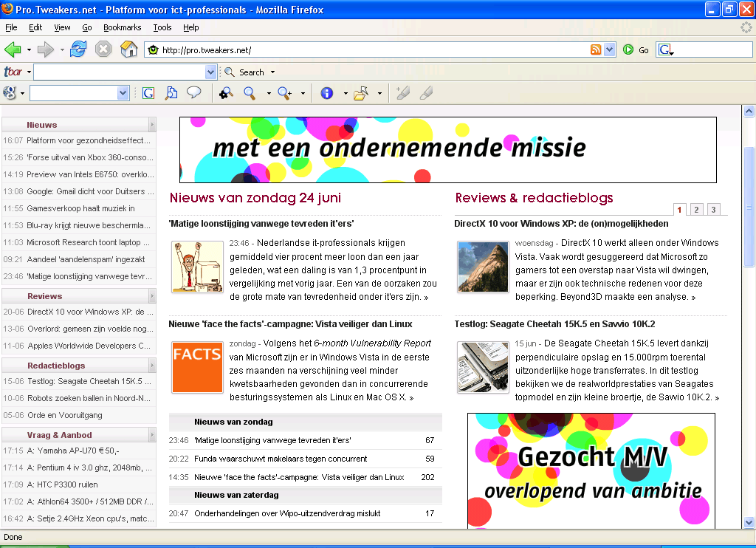Click the tbar toolbar logo
The image size is (756, 548).
point(13,72)
